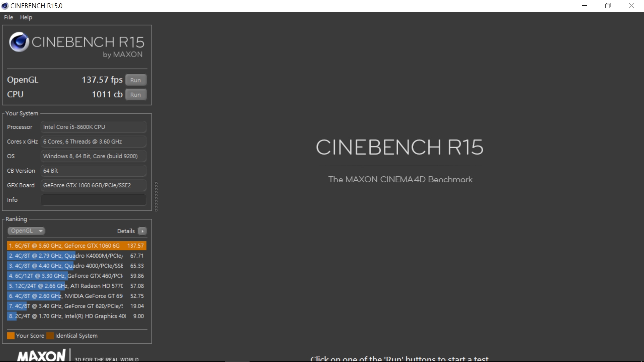Click the OS field Windows 8 64 Bit
Screen dimensions: 644x362
pos(93,156)
